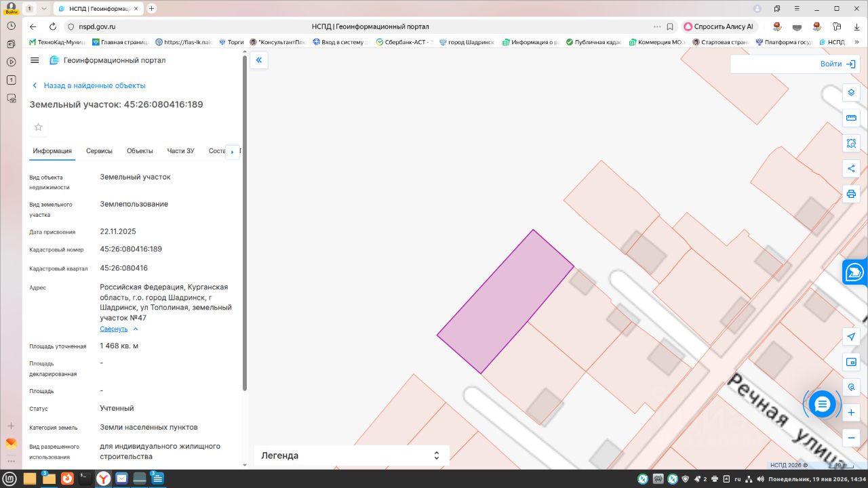Image resolution: width=868 pixels, height=488 pixels.
Task: Open the terminal from the taskbar
Action: click(x=85, y=479)
